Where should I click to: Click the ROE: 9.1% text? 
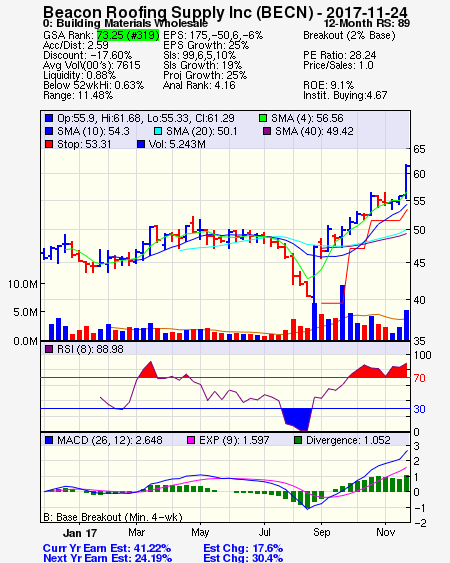click(x=328, y=85)
